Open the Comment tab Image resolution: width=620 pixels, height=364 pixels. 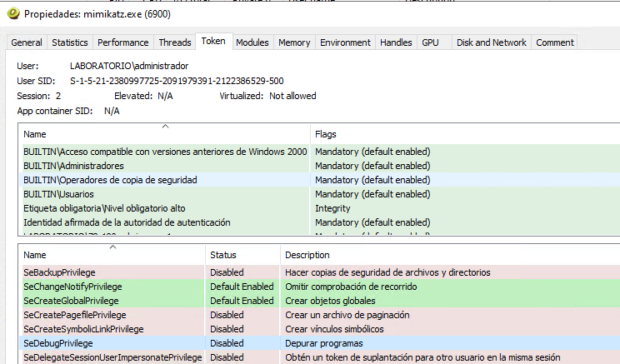(554, 42)
